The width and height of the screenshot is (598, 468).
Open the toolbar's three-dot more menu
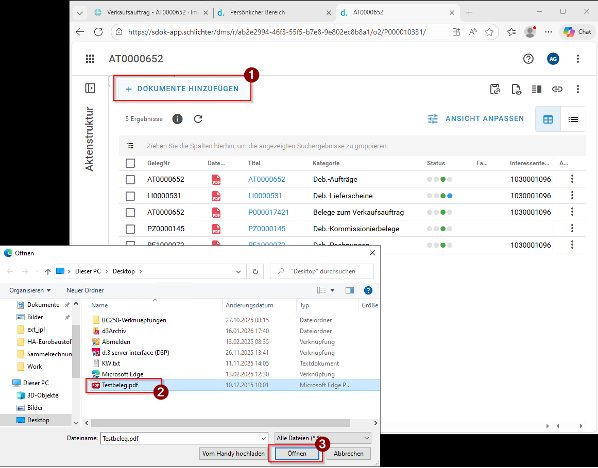point(578,89)
